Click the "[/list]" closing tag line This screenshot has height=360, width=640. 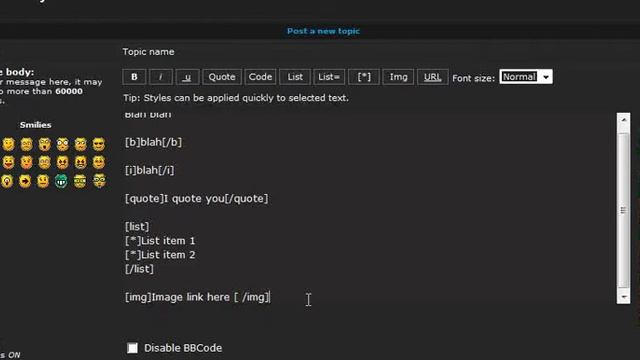[x=139, y=269]
